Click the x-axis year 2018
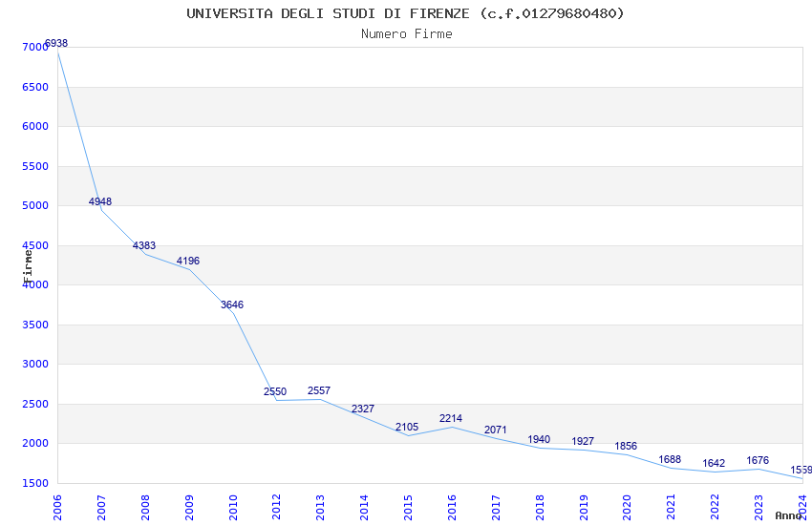812x525 pixels. pyautogui.click(x=540, y=508)
